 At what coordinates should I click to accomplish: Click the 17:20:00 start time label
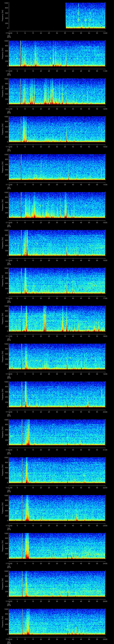[x=9, y=450]
